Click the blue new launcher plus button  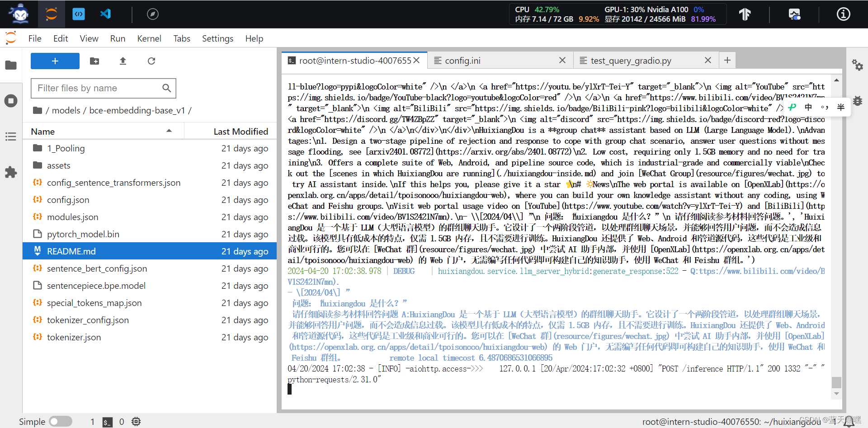click(x=55, y=61)
